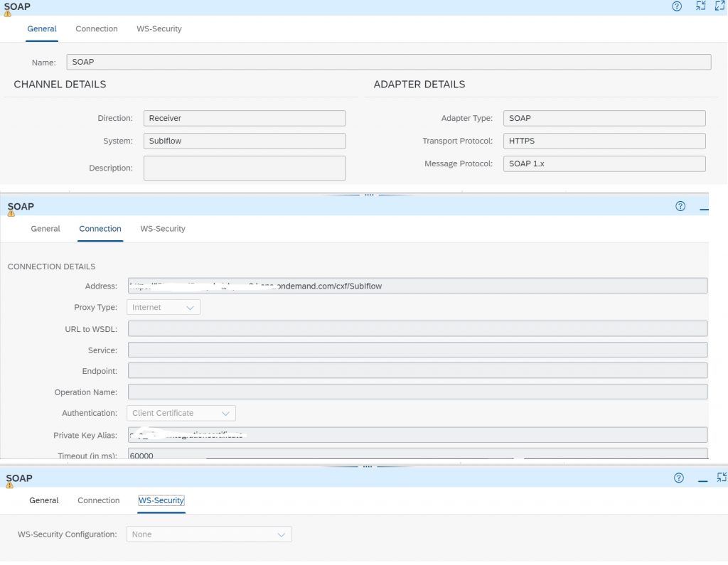The height and width of the screenshot is (565, 728).
Task: Select WS-Security tab above Connection Details
Action: click(163, 229)
